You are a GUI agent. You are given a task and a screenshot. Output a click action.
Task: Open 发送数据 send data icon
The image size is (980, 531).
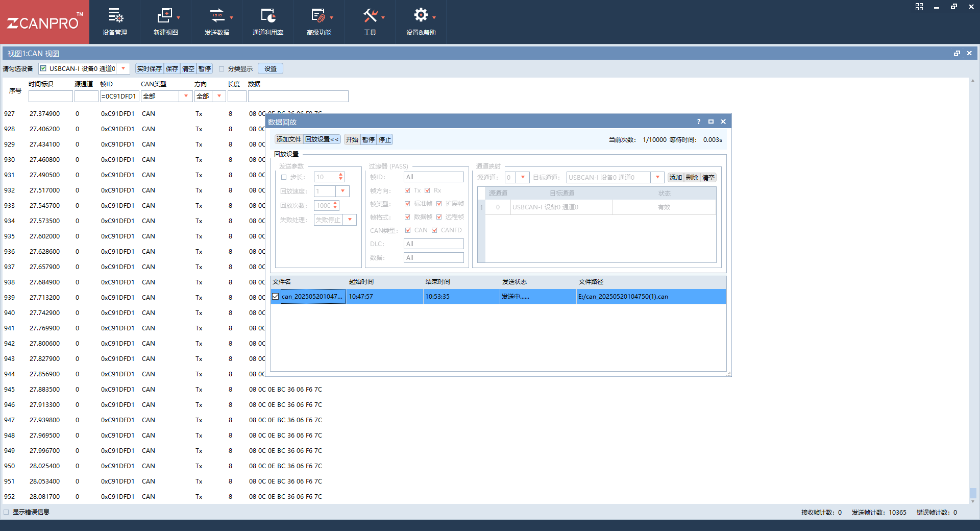click(x=217, y=16)
